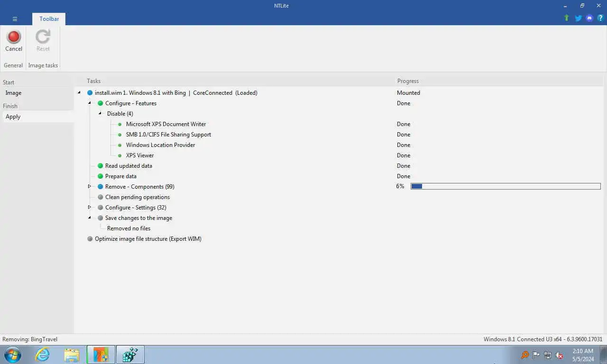Screen dimensions: 607x364
Task: Click green status dot of Configure - Features
Action: 100,103
